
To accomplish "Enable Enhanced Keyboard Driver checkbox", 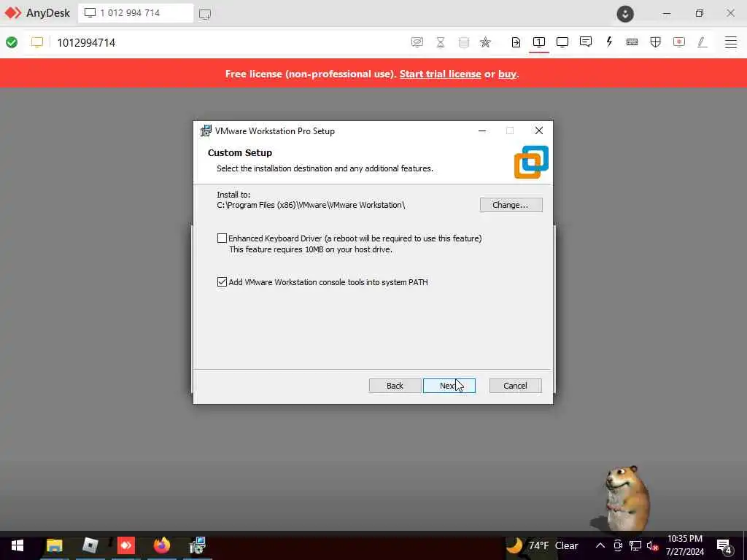I will [x=222, y=238].
